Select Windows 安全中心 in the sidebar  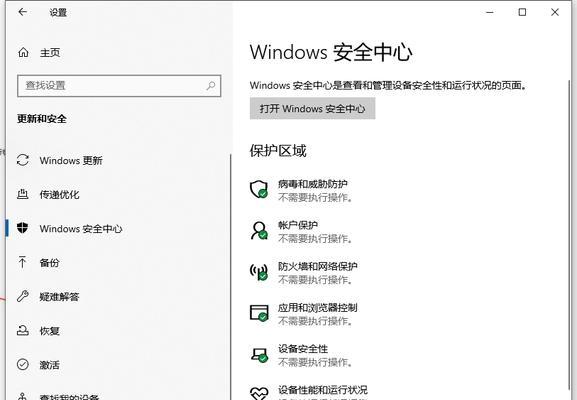[x=81, y=229]
